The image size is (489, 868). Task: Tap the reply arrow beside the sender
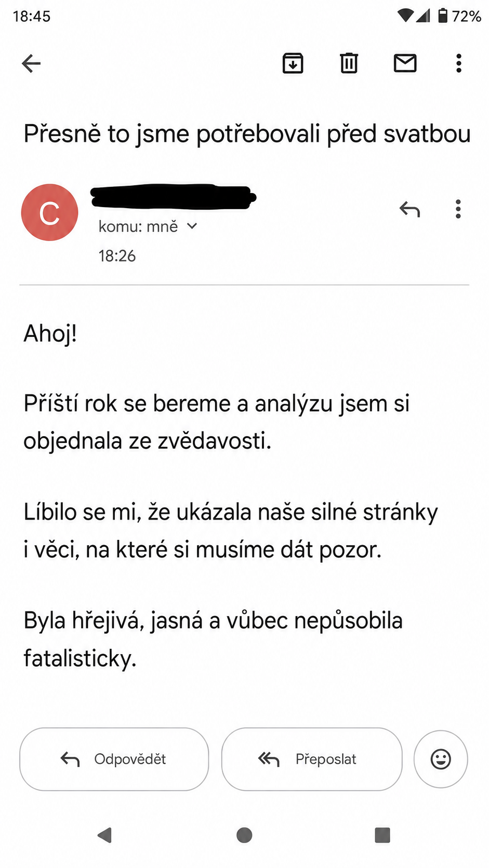click(409, 209)
